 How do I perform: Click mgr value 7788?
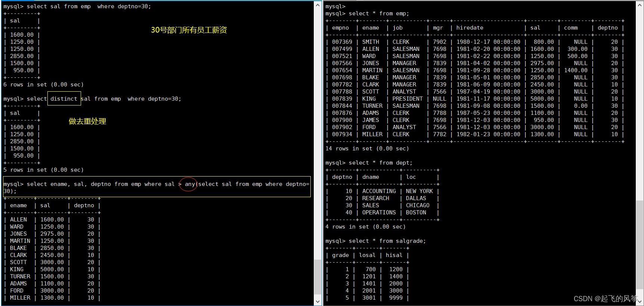440,113
